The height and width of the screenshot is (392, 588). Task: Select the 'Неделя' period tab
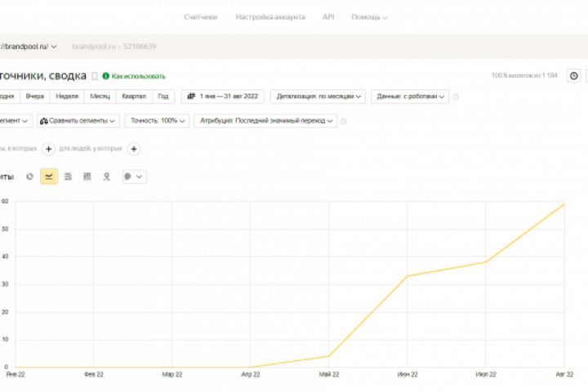pyautogui.click(x=67, y=96)
